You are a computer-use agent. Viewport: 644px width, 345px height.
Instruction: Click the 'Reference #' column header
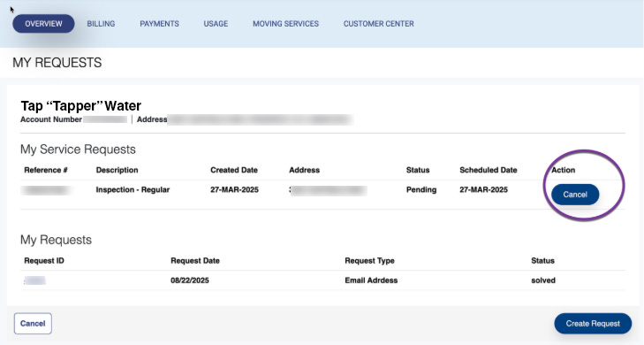point(46,170)
